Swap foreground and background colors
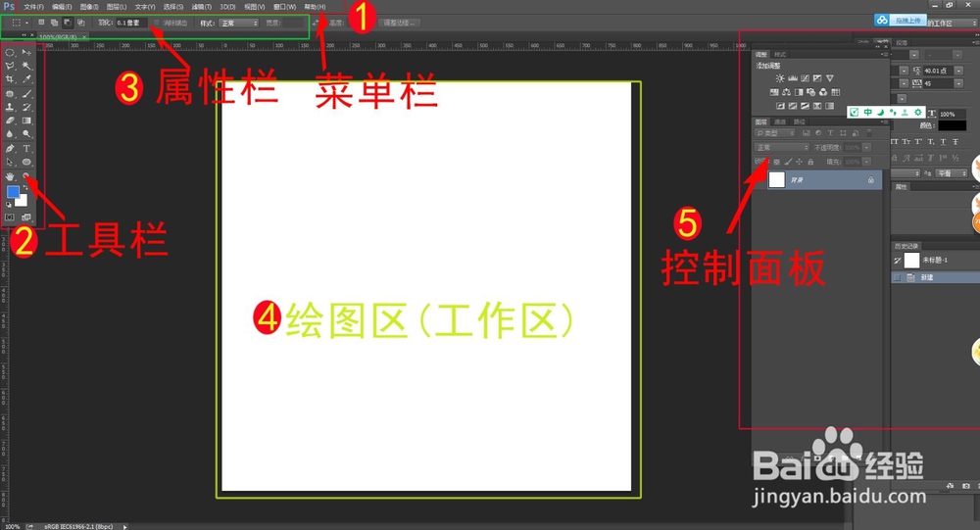 pyautogui.click(x=25, y=187)
